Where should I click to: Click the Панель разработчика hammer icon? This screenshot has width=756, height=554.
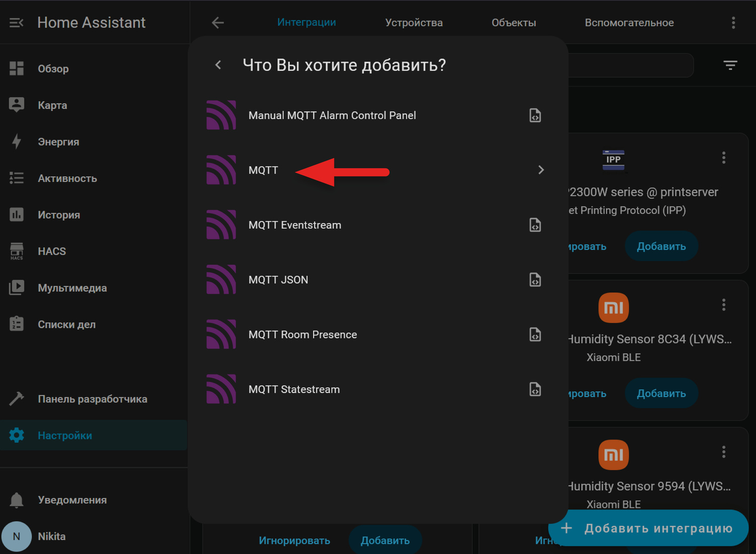[x=17, y=398]
